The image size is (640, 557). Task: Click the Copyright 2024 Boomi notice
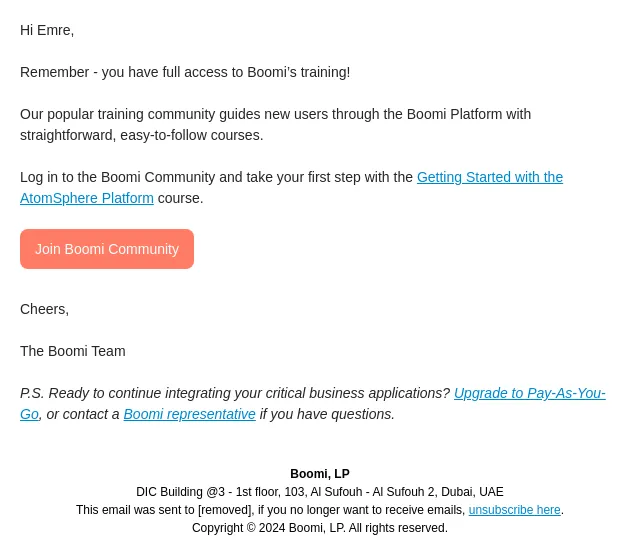point(320,528)
